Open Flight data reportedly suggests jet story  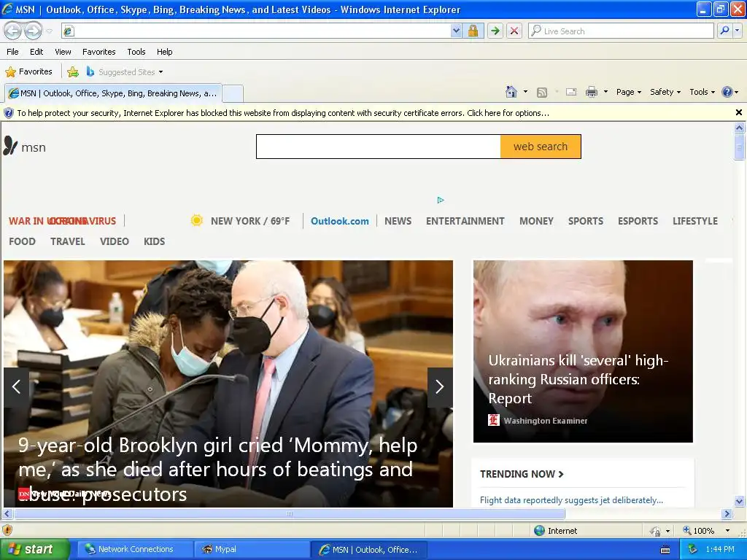click(x=571, y=500)
